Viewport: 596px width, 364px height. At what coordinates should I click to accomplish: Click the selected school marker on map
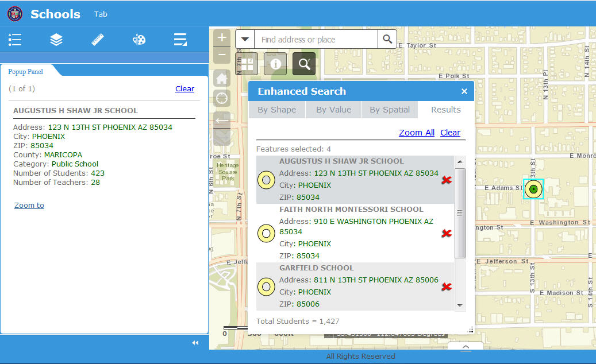533,189
